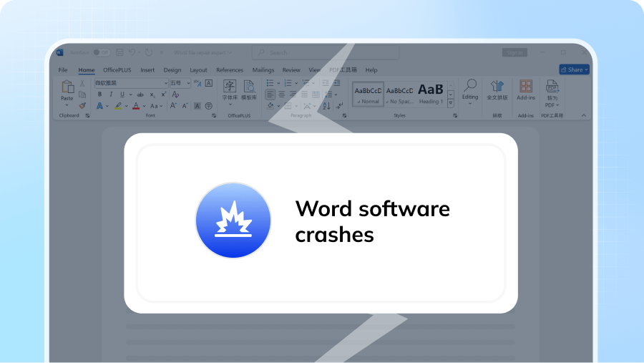Viewport: 644px width, 363px height.
Task: Open the font name combo box
Action: tap(132, 83)
